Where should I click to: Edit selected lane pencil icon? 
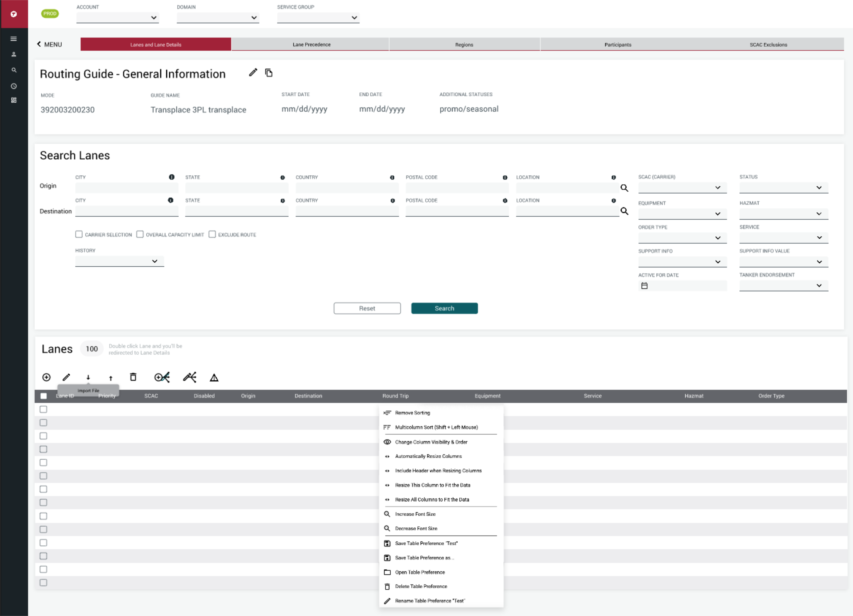[x=66, y=377]
